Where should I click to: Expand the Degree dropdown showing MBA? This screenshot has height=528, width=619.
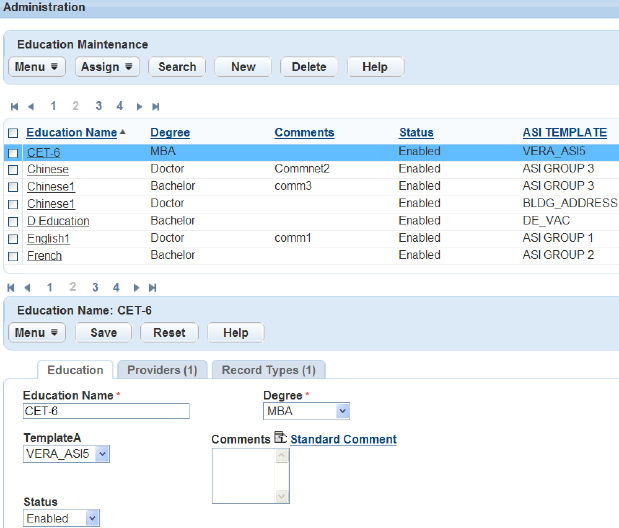342,411
